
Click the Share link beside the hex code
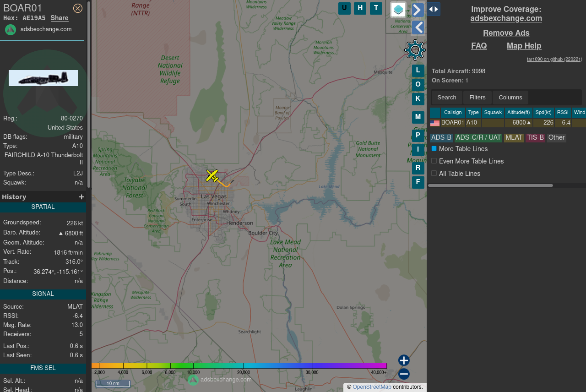point(60,18)
